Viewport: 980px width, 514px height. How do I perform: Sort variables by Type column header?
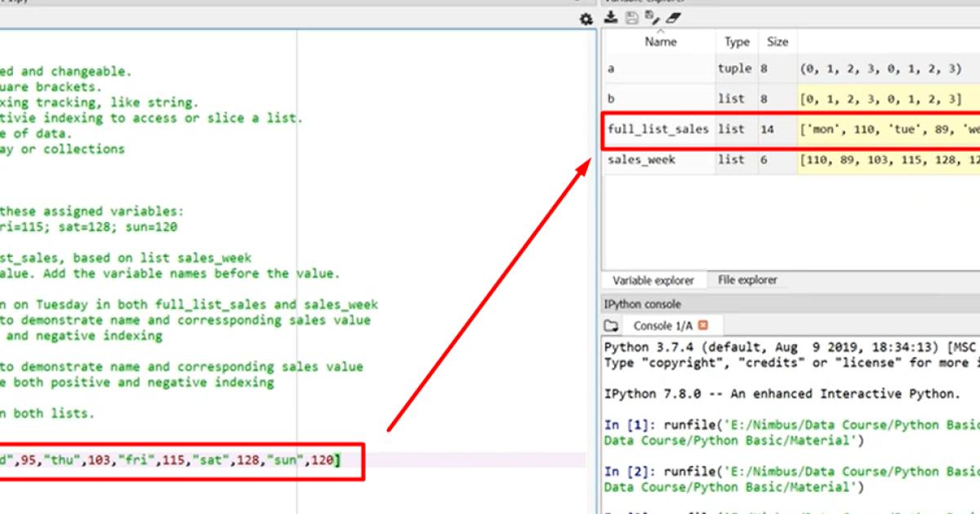click(x=737, y=42)
